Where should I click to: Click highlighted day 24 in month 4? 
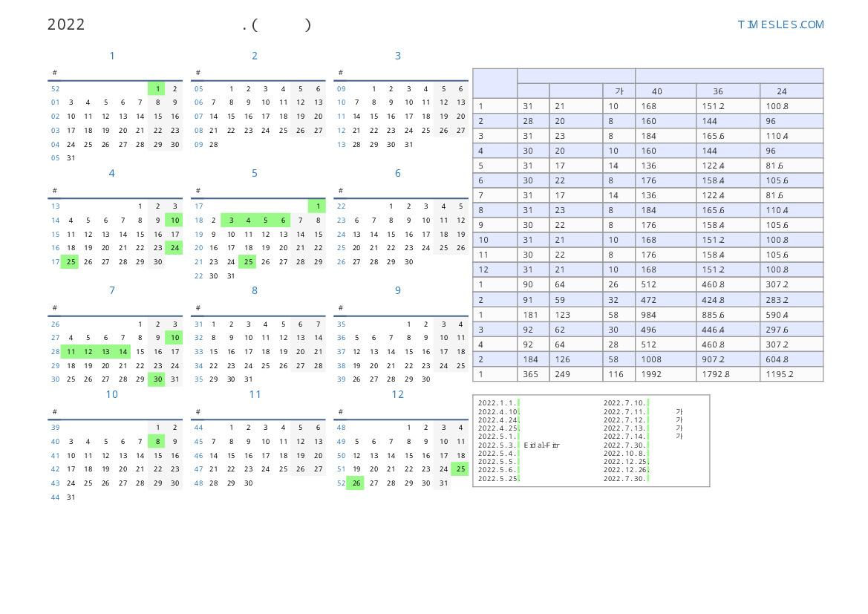[x=174, y=248]
